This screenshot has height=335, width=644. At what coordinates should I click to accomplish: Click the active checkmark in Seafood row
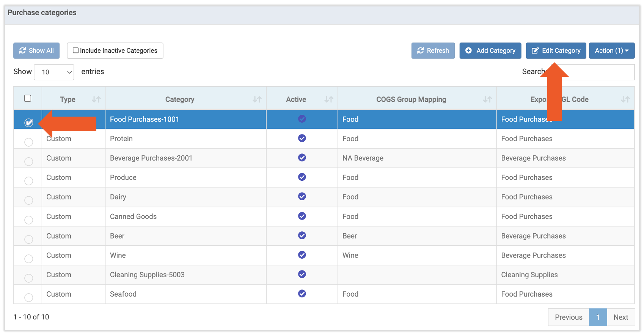(302, 294)
